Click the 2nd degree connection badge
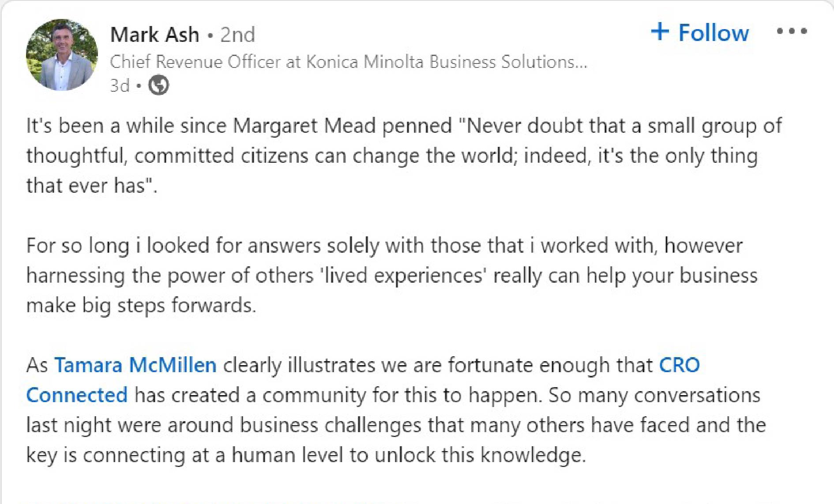The height and width of the screenshot is (504, 834). click(237, 34)
